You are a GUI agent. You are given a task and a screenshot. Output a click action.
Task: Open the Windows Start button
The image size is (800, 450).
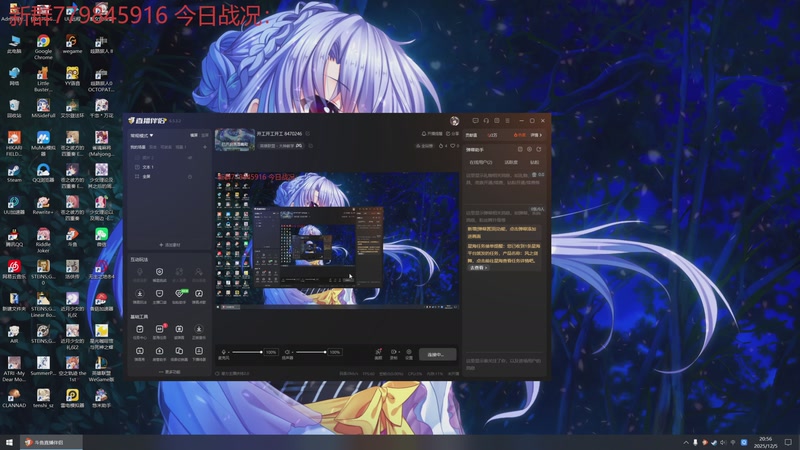pyautogui.click(x=9, y=442)
